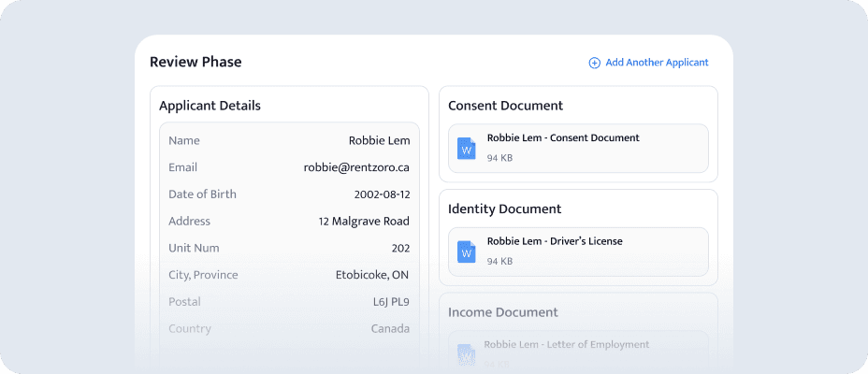Click the email robbie@rentzoro.ca
The image size is (868, 374).
click(356, 167)
